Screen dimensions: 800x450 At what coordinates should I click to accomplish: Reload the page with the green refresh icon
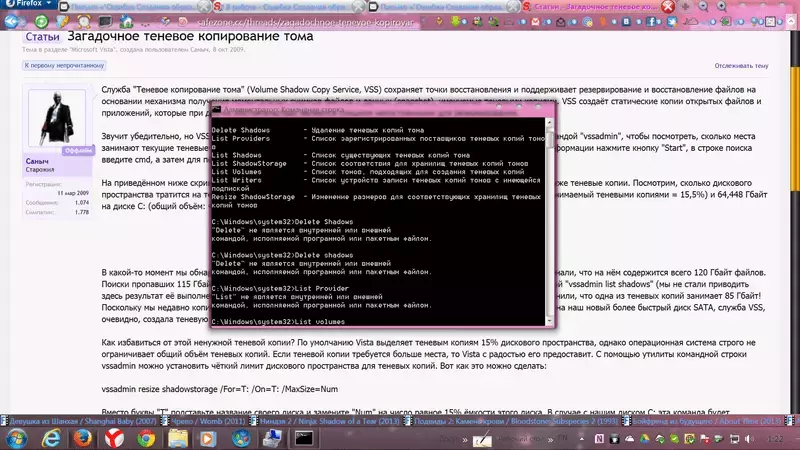point(41,21)
